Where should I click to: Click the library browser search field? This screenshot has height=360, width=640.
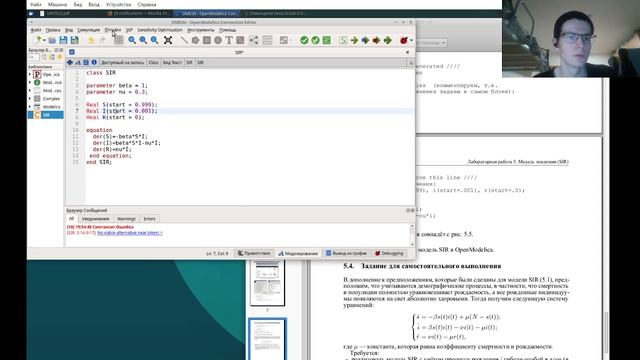(x=33, y=57)
